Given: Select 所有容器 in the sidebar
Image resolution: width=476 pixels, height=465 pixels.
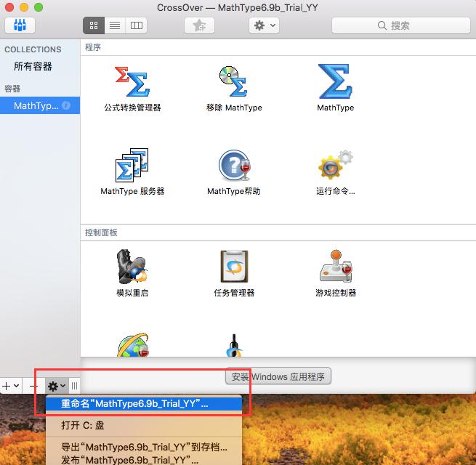Looking at the screenshot, I should pos(33,67).
